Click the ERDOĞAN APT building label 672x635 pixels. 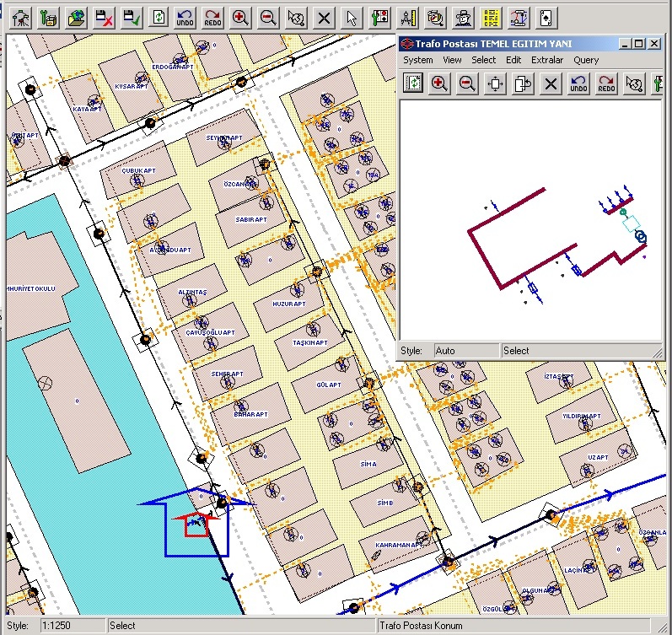[173, 67]
